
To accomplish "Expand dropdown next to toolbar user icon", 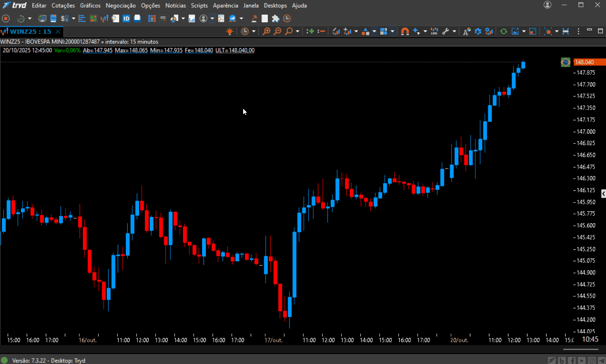I will pos(212,18).
